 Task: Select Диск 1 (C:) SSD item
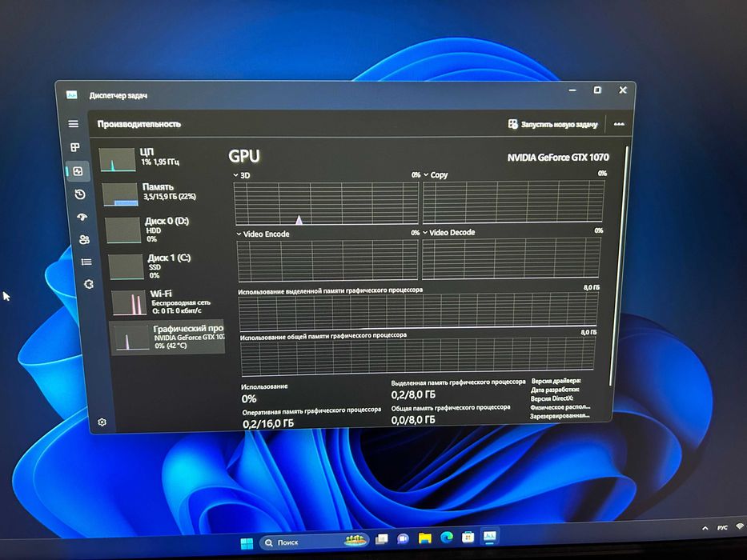coord(167,266)
